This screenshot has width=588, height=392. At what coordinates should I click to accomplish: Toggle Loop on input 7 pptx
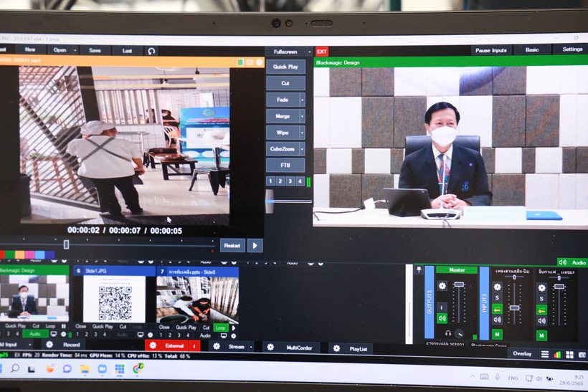pos(220,328)
